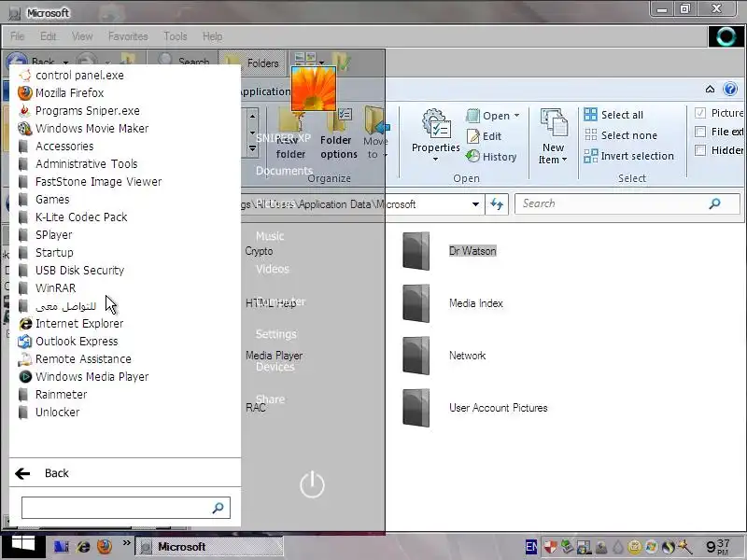The height and width of the screenshot is (560, 747).
Task: Open the File menu
Action: (17, 36)
